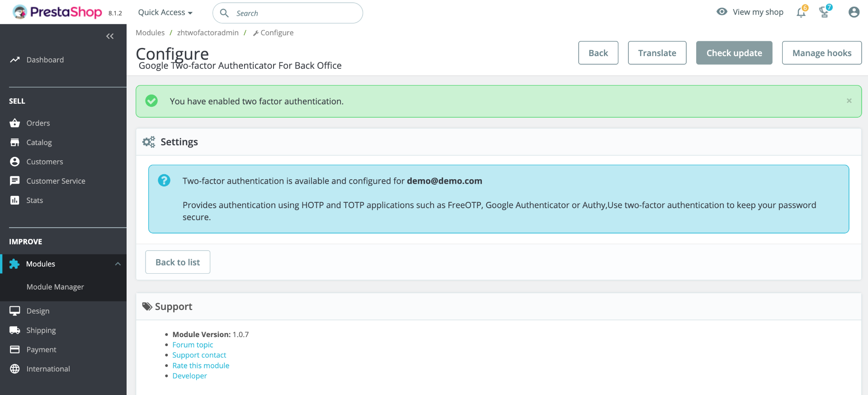The width and height of the screenshot is (868, 395).
Task: Click the 8.1.2 version label
Action: [x=115, y=14]
